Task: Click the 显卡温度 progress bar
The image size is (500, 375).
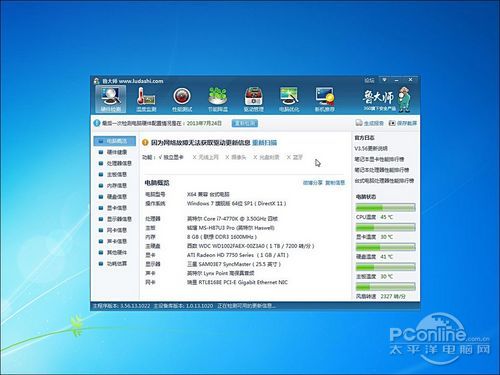Action: coord(385,228)
